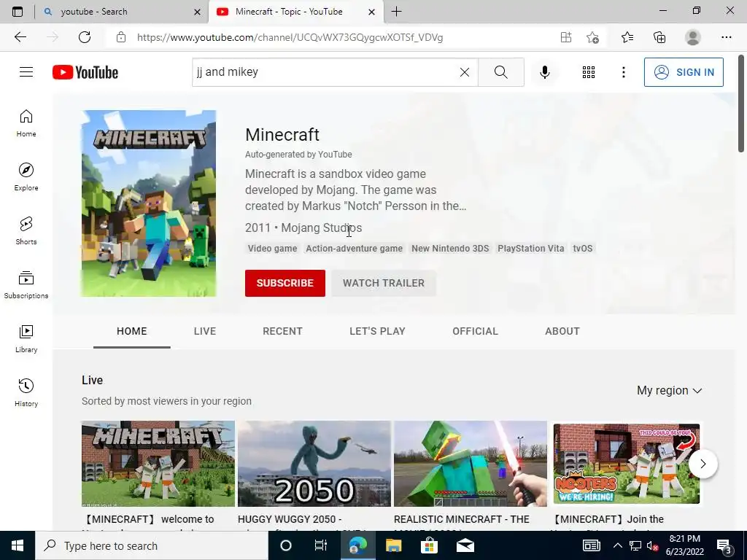
Task: Open the Edge apps icon in address bar
Action: [566, 37]
